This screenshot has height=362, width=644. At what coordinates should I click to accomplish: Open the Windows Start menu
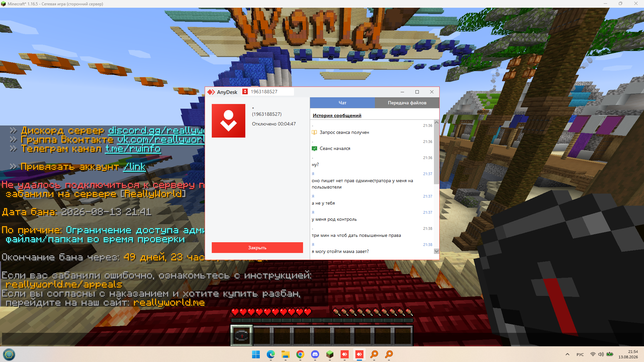tap(256, 354)
